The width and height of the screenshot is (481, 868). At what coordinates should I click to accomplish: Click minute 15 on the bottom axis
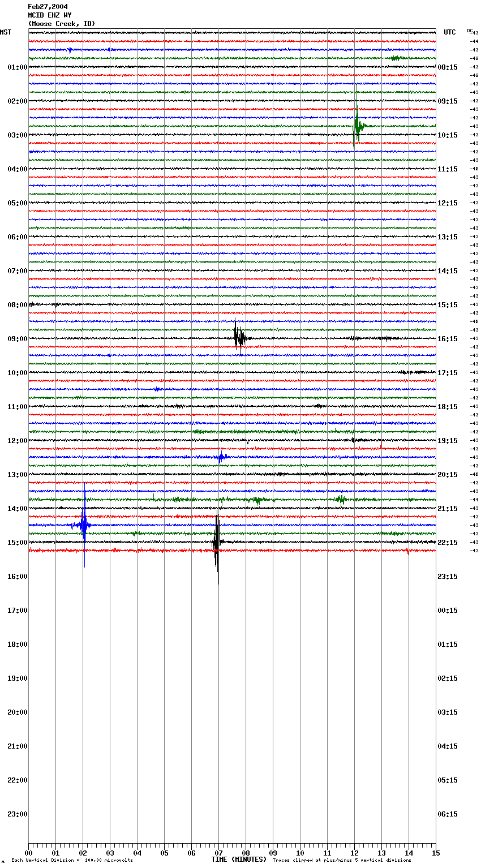coord(436,853)
